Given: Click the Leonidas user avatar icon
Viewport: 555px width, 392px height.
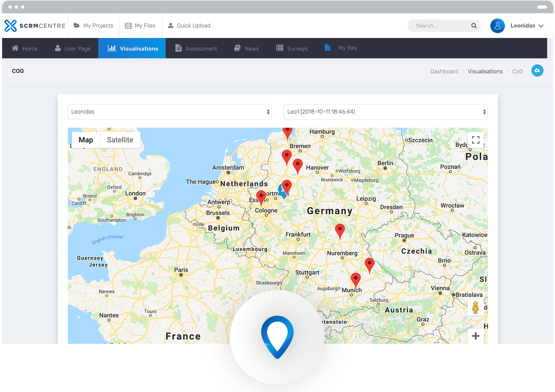Looking at the screenshot, I should point(497,26).
